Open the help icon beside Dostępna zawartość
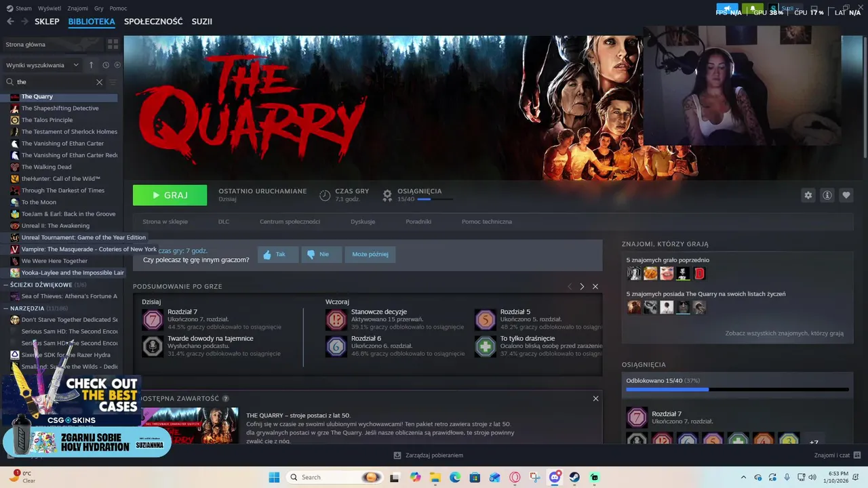 tap(226, 399)
